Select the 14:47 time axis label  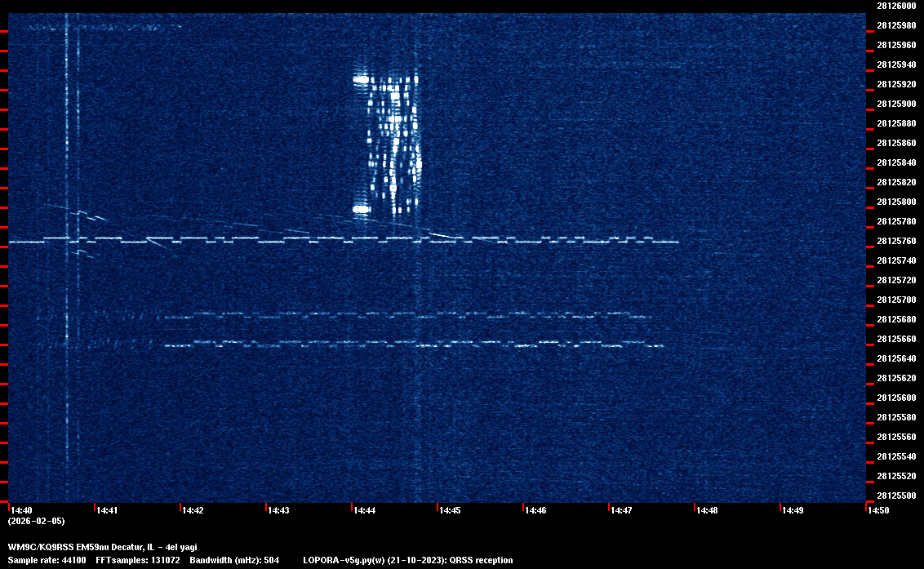(x=621, y=510)
